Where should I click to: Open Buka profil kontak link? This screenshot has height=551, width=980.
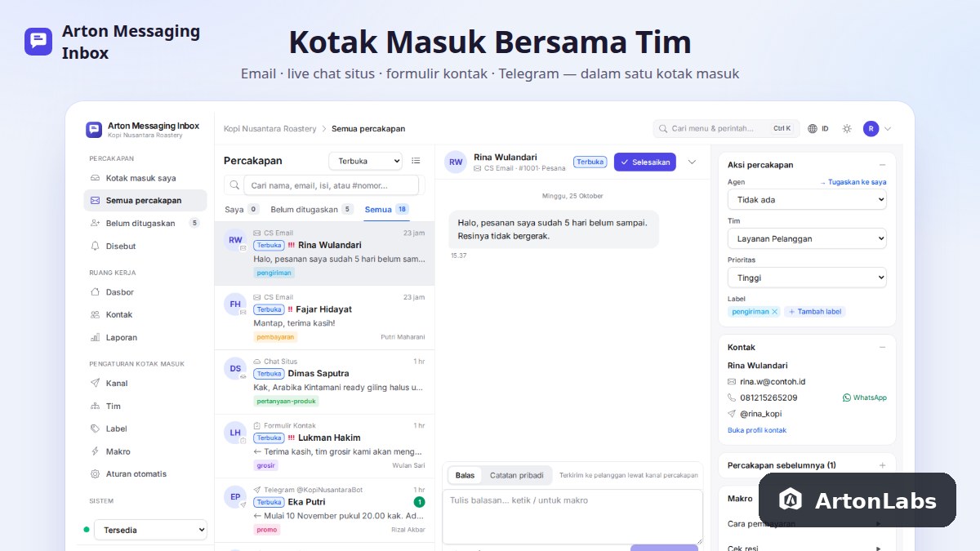[x=757, y=430]
